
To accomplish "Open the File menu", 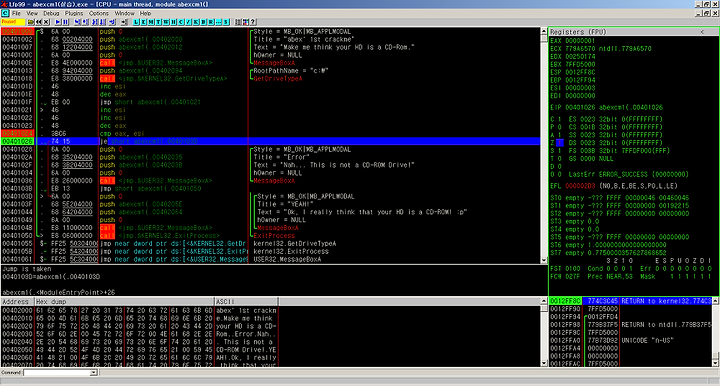I will (x=17, y=13).
